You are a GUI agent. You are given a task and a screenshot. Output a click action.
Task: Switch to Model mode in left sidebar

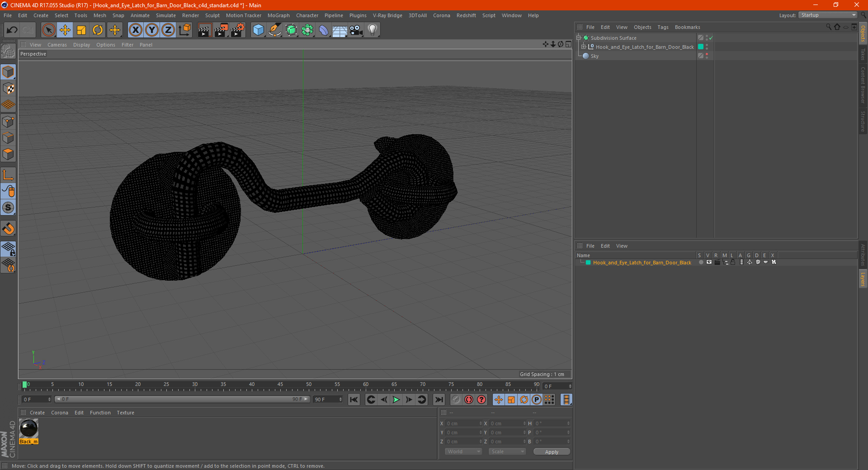pos(9,72)
